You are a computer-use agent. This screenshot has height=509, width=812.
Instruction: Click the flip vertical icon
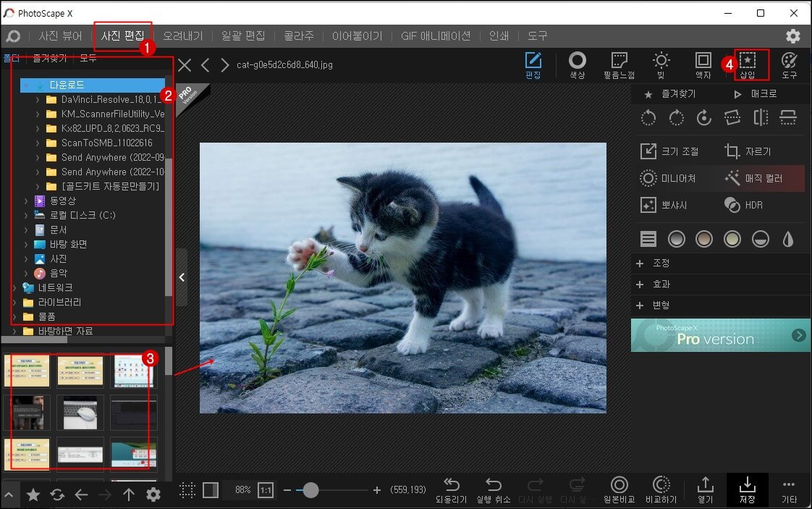pos(788,118)
